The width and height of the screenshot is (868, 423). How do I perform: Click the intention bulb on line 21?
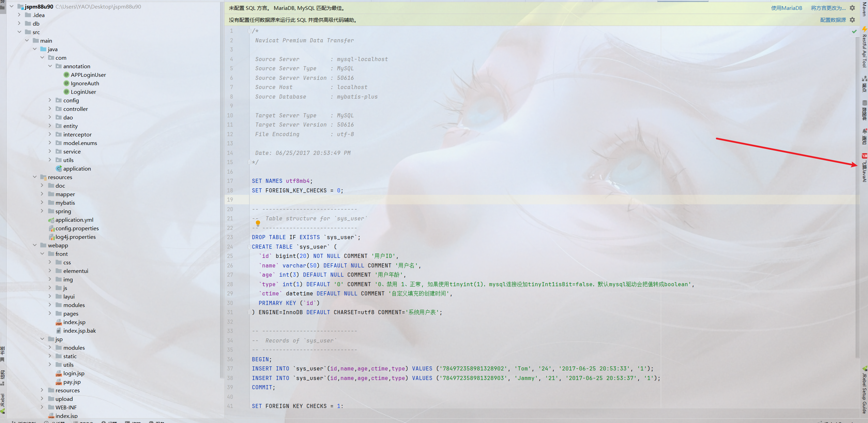pyautogui.click(x=258, y=223)
